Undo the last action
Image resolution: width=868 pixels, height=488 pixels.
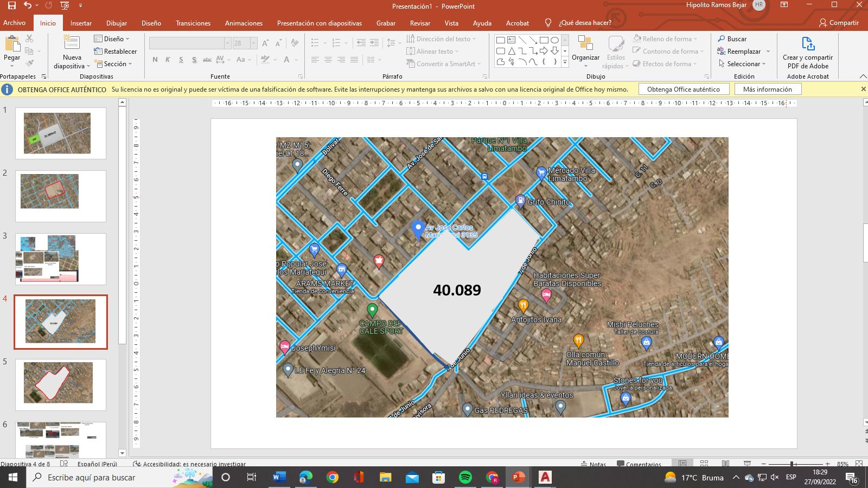pos(28,6)
